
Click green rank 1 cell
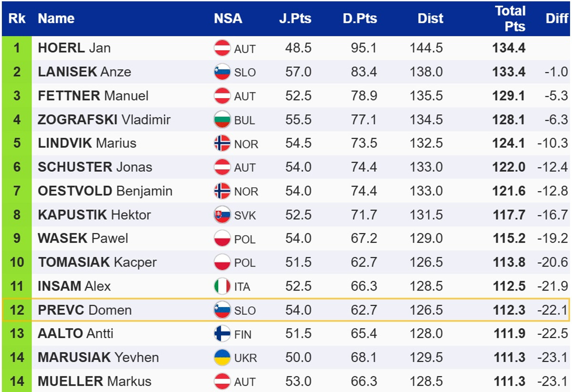click(17, 48)
